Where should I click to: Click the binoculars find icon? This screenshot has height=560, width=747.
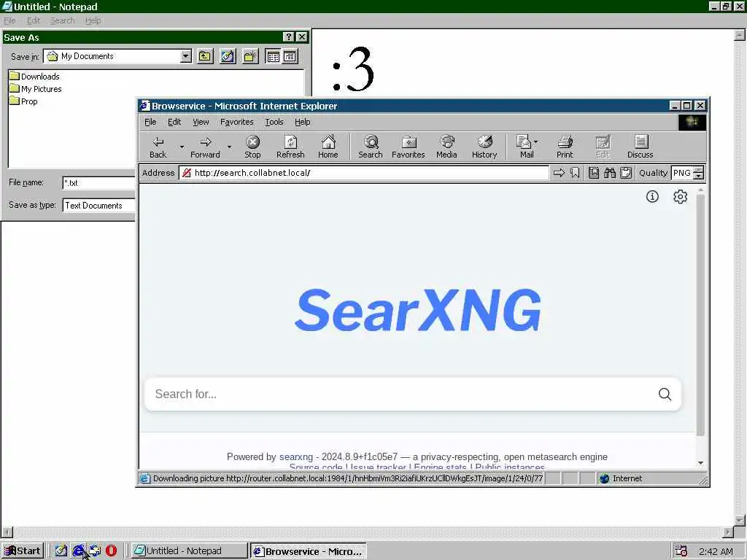tap(610, 173)
